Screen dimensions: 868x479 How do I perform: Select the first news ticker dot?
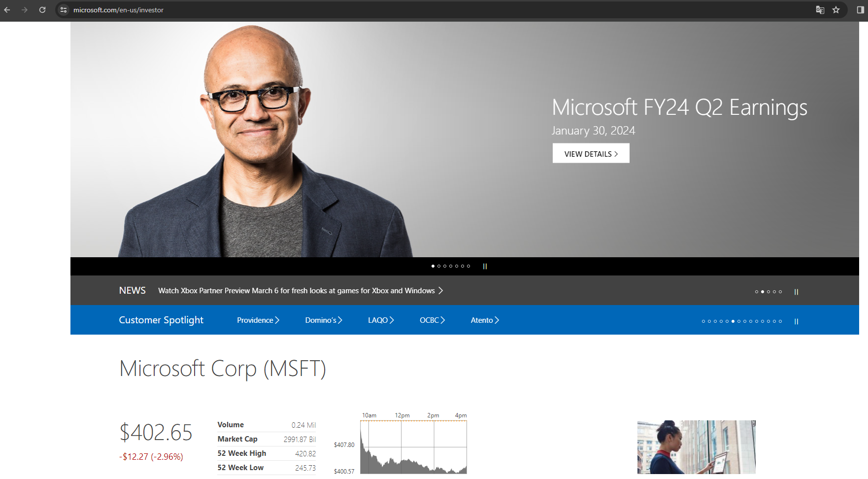pyautogui.click(x=757, y=292)
